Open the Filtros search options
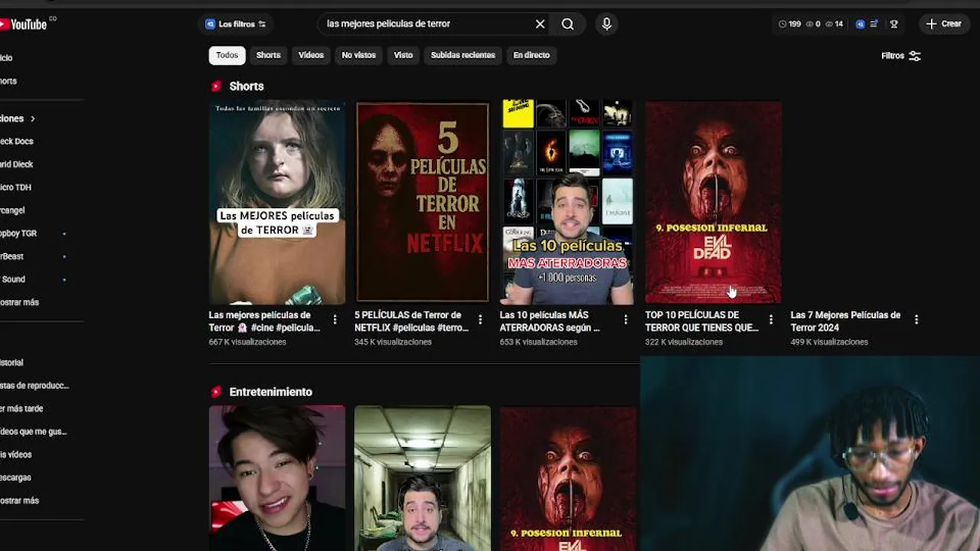 (901, 56)
